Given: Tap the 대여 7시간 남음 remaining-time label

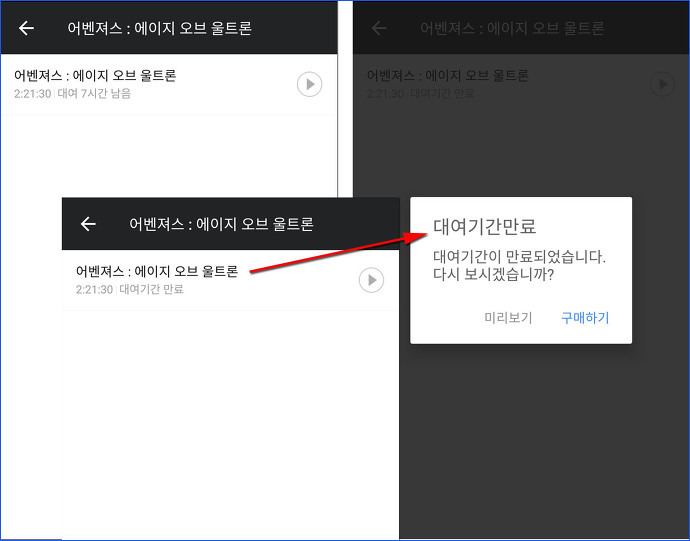Looking at the screenshot, I should click(94, 94).
